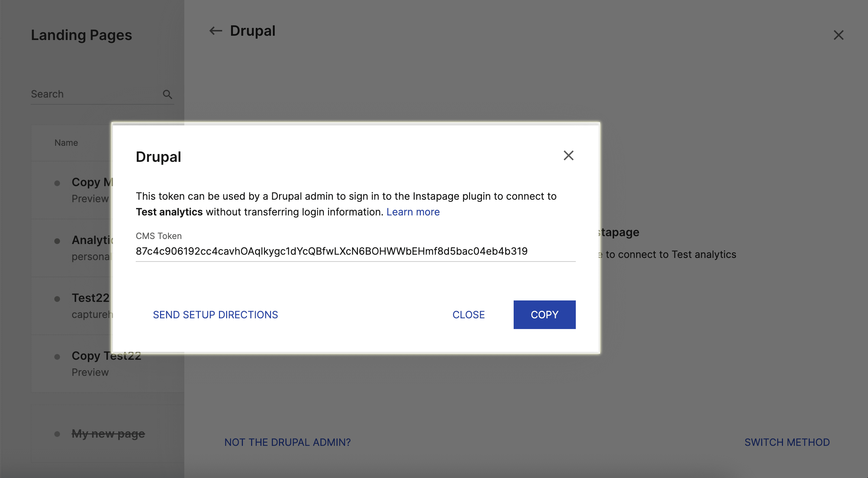Click COPY to copy the CMS token
Viewport: 868px width, 478px height.
[x=544, y=314]
